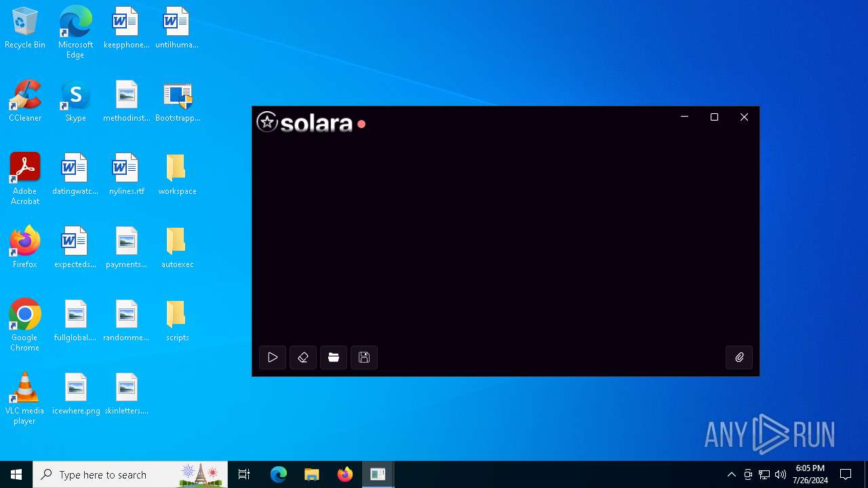The width and height of the screenshot is (868, 488).
Task: Select the Skype desktop shortcut
Action: pos(75,102)
